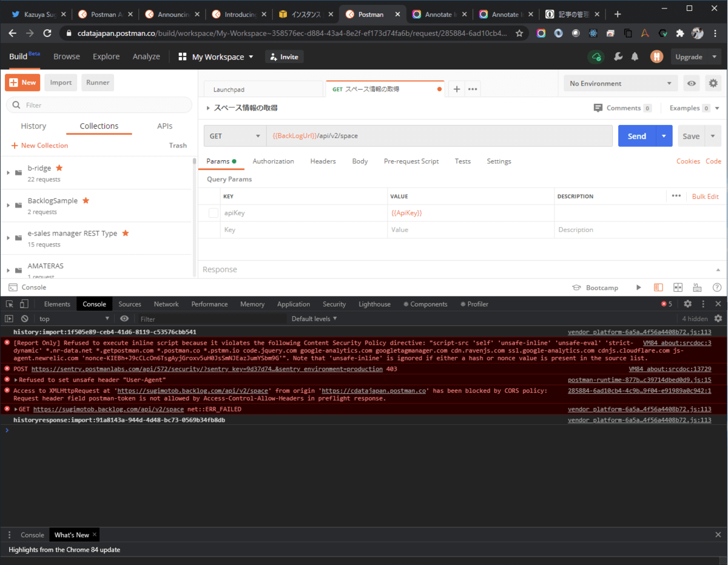
Task: Open DevTools more options menu
Action: [703, 304]
